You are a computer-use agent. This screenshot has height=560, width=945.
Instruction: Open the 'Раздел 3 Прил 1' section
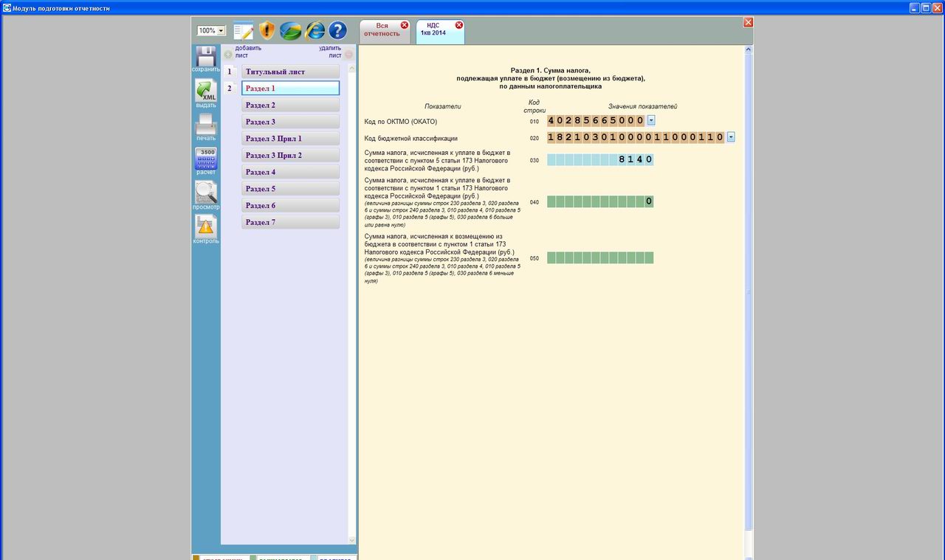[x=291, y=139]
